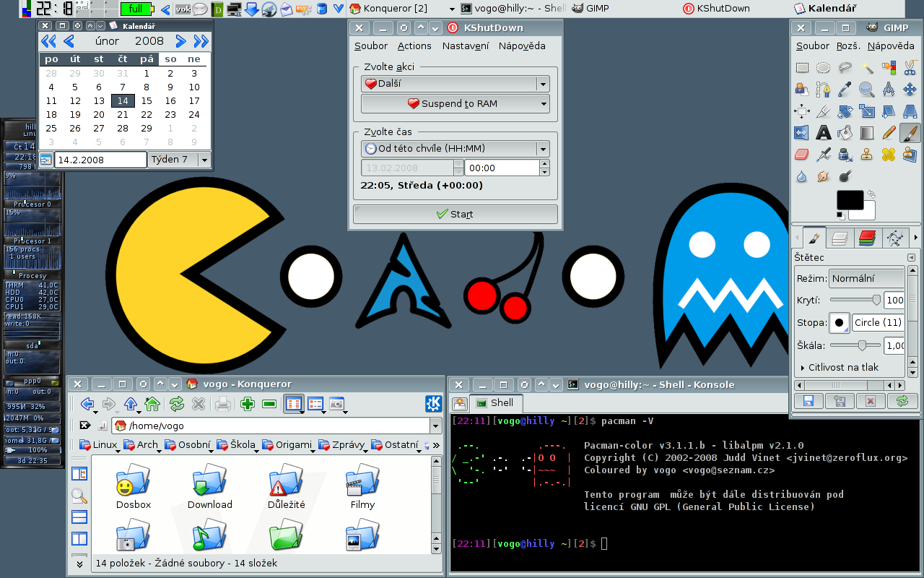Open the Arch bookmark folder dropdown
Screen dimensions: 924x578
(141, 445)
